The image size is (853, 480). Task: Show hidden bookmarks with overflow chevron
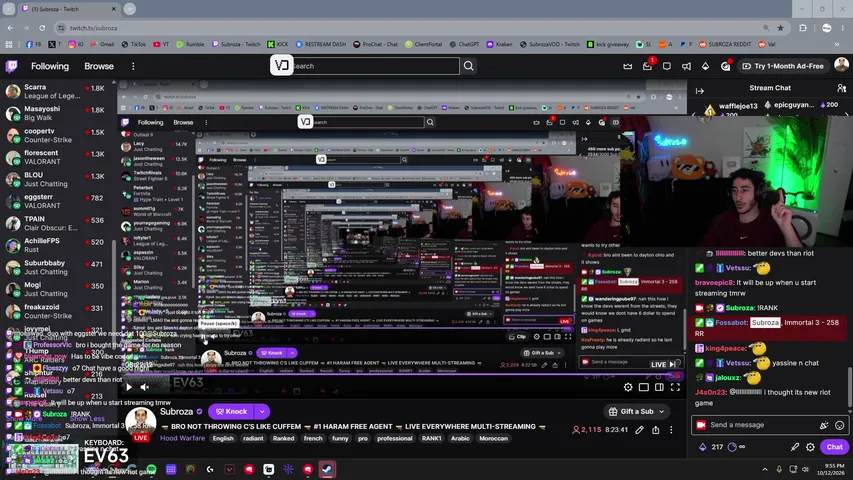point(837,44)
